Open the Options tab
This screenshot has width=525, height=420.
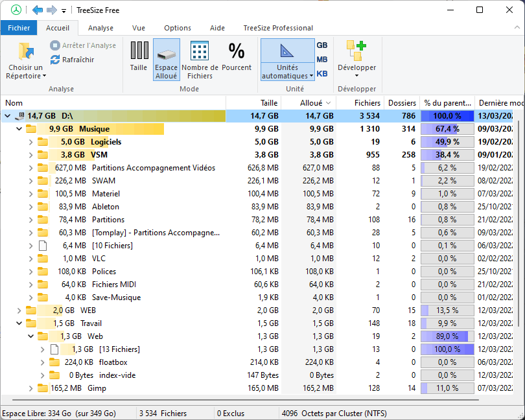pyautogui.click(x=178, y=28)
